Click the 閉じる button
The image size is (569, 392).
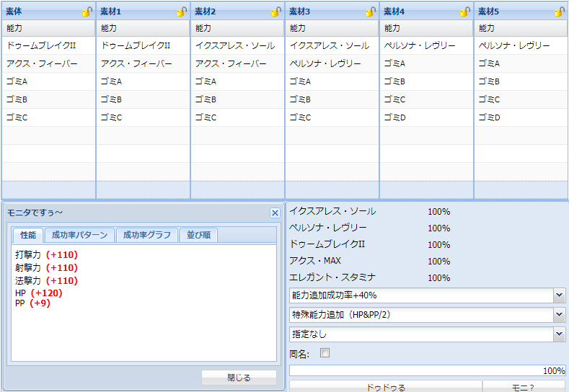[x=239, y=378]
